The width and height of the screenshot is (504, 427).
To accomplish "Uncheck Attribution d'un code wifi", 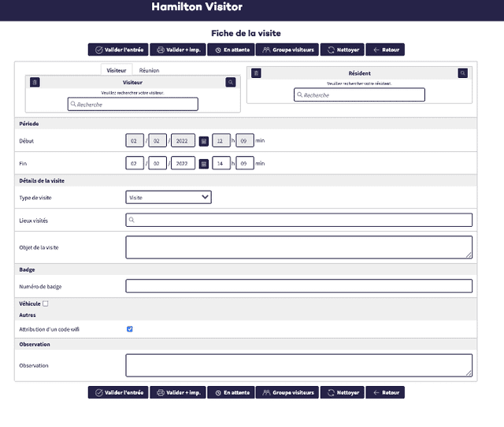I will click(130, 329).
